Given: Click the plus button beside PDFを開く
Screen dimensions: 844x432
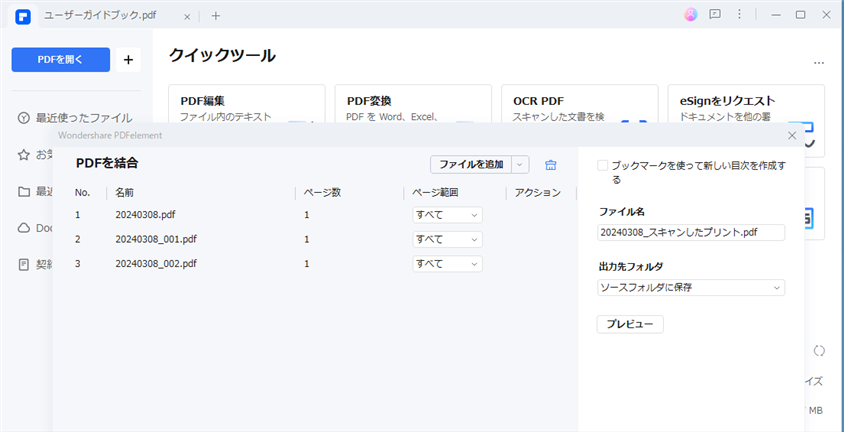Looking at the screenshot, I should 128,59.
